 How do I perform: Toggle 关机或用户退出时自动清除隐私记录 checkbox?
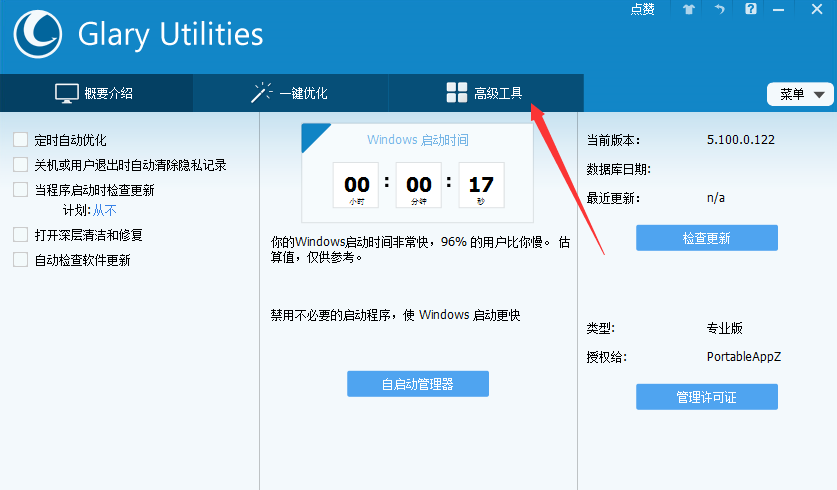[x=20, y=164]
